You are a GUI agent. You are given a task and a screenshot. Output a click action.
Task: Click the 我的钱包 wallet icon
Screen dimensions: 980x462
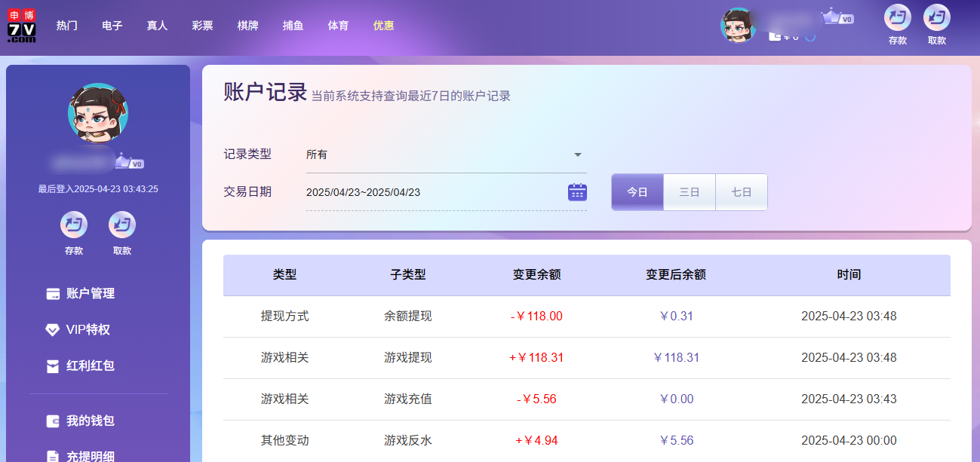click(x=51, y=421)
